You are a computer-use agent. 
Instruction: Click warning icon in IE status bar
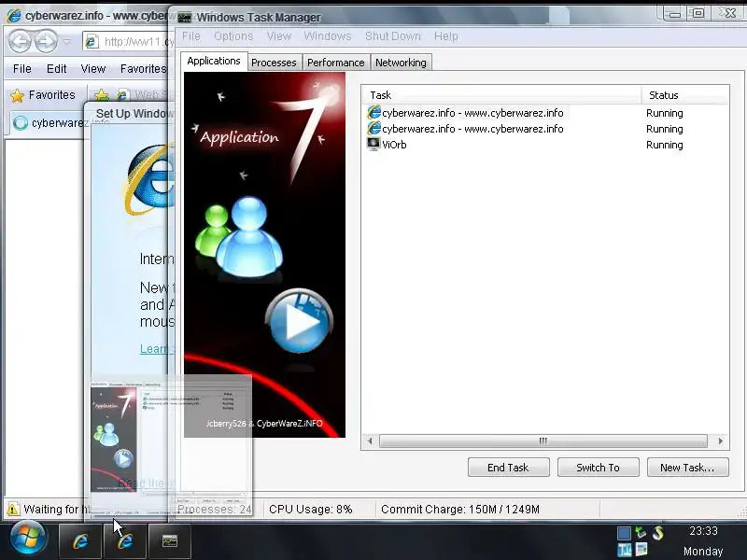[13, 509]
